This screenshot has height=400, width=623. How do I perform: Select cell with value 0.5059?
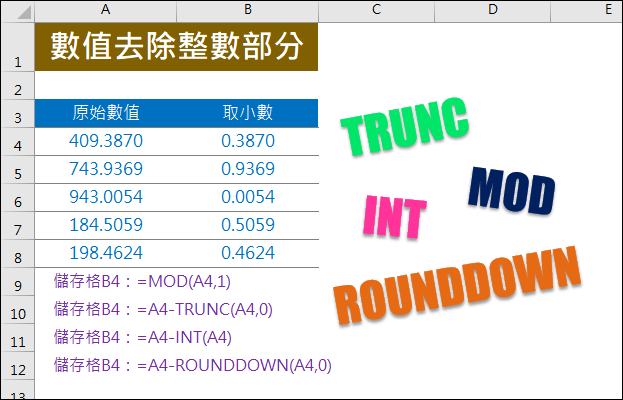(x=248, y=226)
